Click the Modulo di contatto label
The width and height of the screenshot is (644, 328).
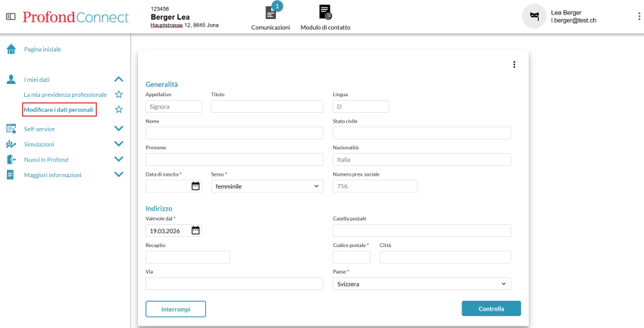click(x=325, y=27)
